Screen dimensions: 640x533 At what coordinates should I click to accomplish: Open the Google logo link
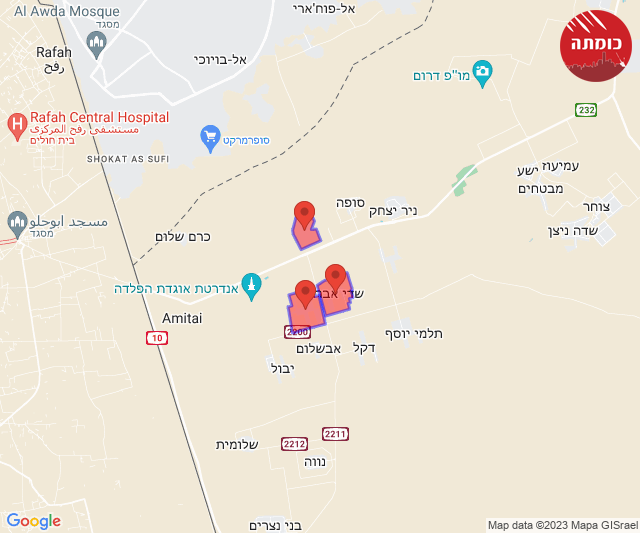point(34,521)
